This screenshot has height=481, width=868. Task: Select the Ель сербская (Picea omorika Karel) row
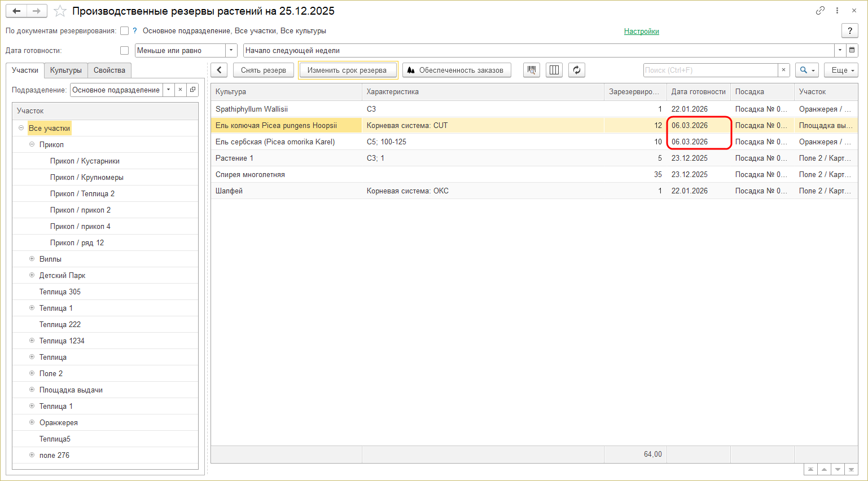[534, 142]
